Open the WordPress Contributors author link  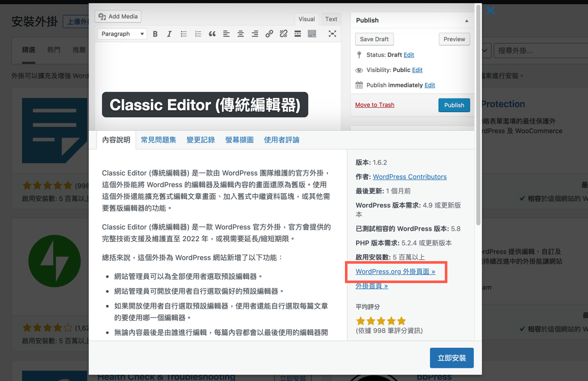[410, 177]
